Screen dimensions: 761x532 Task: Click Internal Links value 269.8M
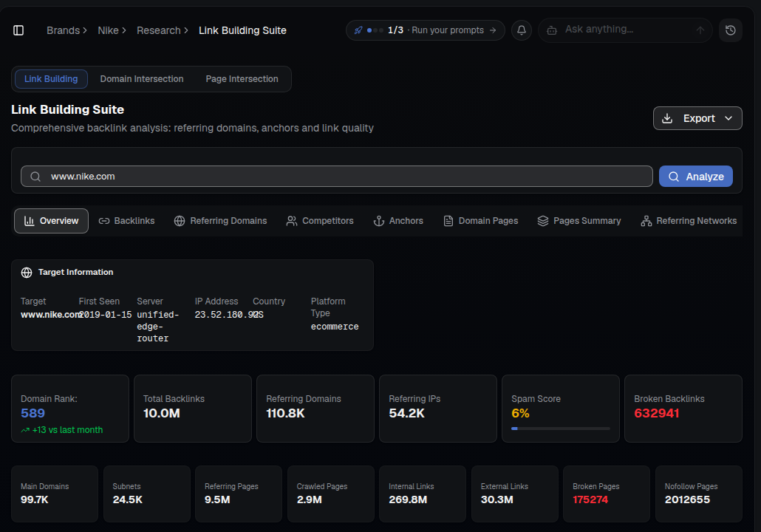click(408, 500)
